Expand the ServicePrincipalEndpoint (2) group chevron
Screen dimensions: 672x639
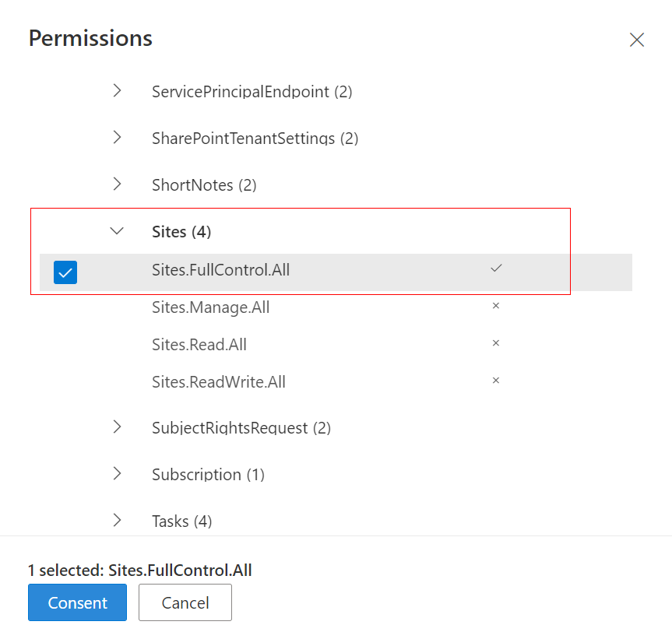pyautogui.click(x=117, y=91)
